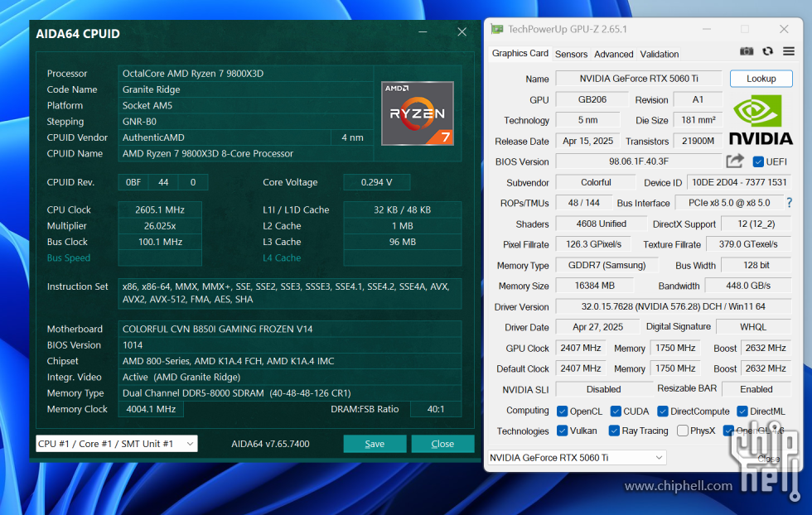812x515 pixels.
Task: Click the BIOS export share icon
Action: coord(734,161)
